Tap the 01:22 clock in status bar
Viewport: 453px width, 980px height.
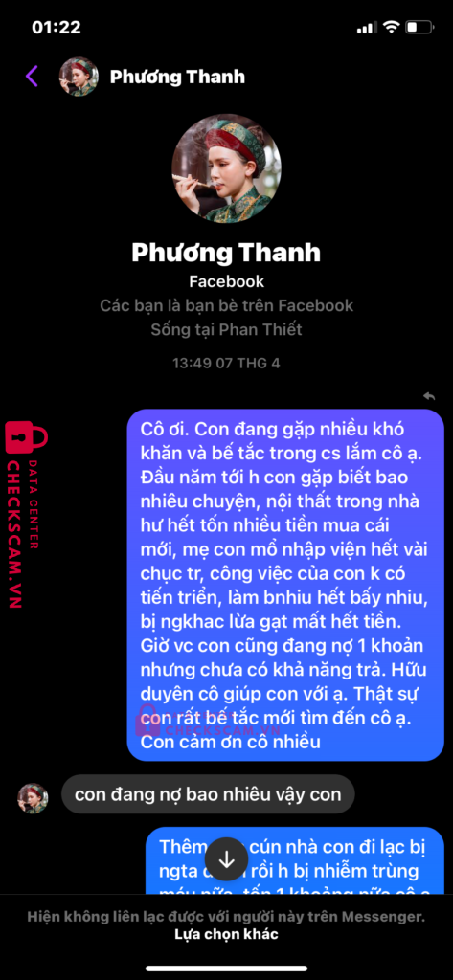coord(57,28)
